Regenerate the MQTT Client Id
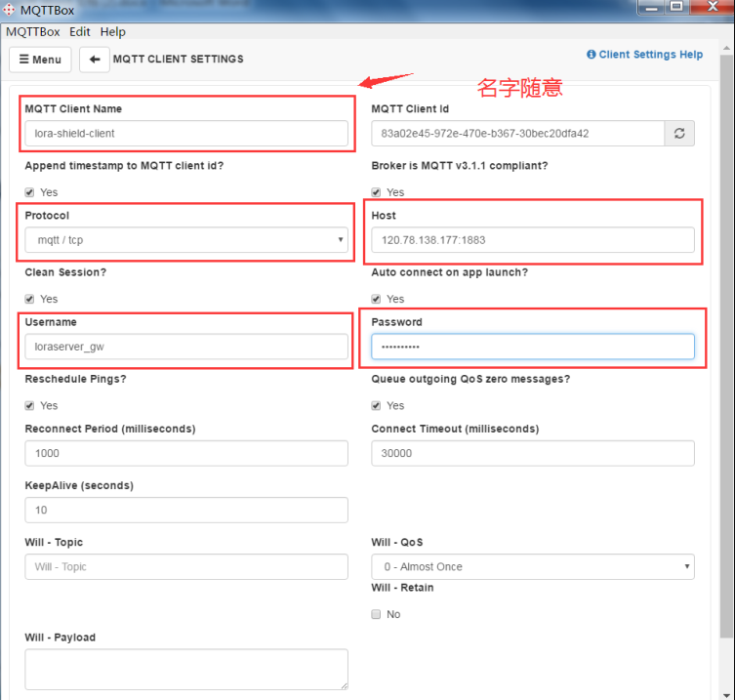This screenshot has height=700, width=735. coord(679,134)
